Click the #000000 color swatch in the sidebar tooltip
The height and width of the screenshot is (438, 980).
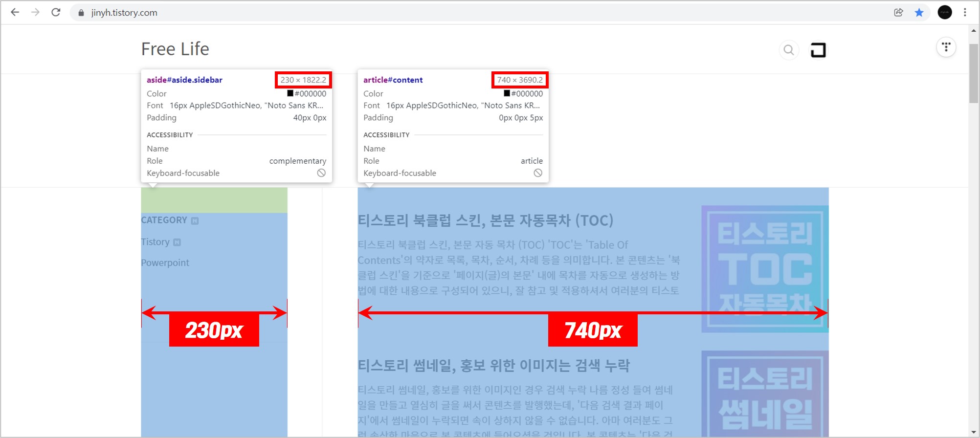pos(290,93)
